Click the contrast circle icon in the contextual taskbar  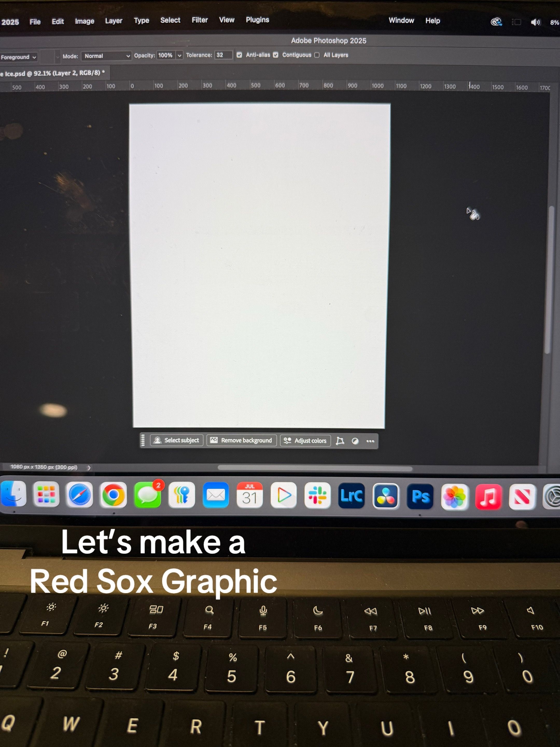[355, 441]
